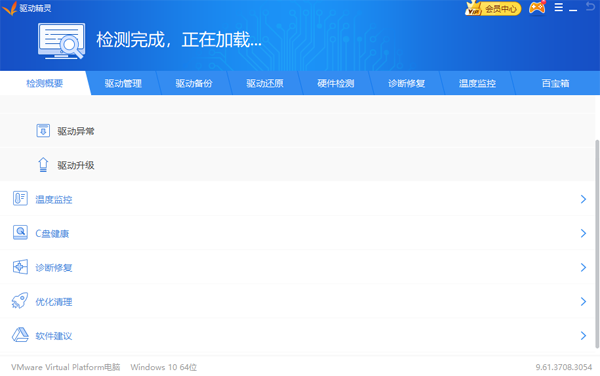Click the back arrow icon
The height and width of the screenshot is (376, 600).
pyautogui.click(x=590, y=7)
